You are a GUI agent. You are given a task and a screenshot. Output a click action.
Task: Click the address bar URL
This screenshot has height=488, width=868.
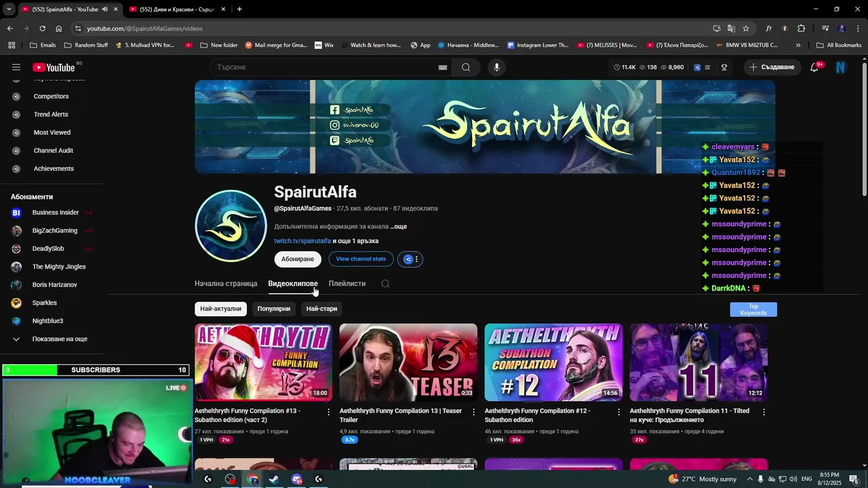click(144, 28)
